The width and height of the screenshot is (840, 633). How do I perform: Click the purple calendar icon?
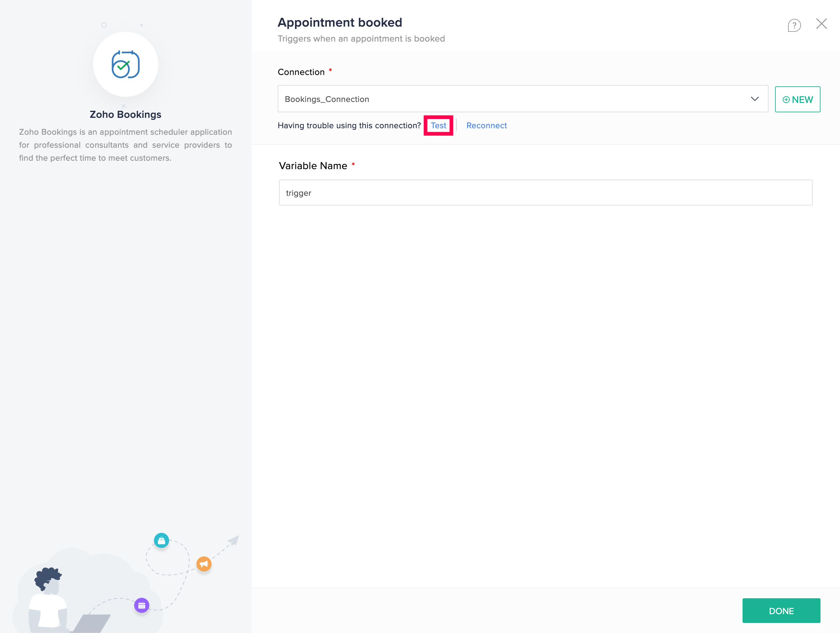click(x=142, y=605)
